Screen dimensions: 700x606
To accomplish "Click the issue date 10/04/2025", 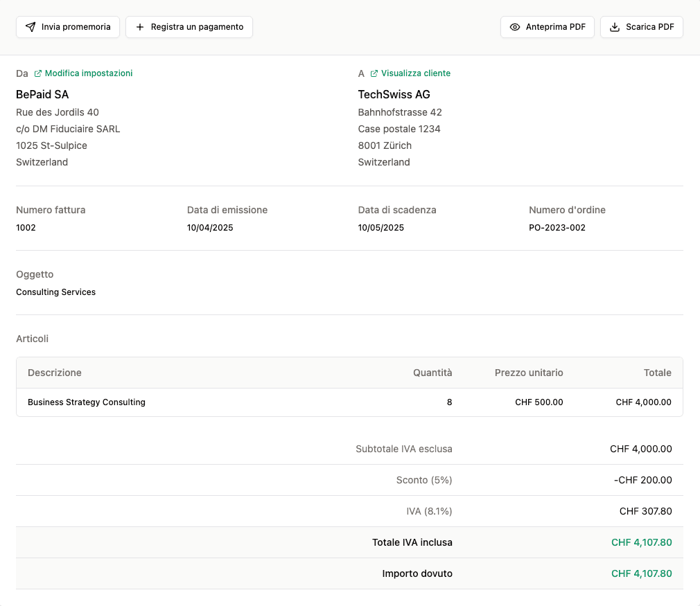I will [x=210, y=228].
